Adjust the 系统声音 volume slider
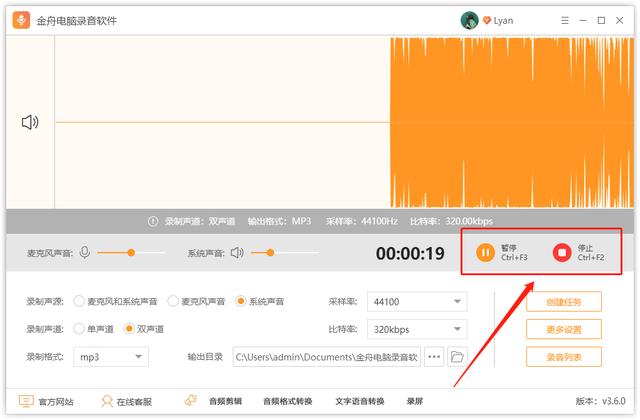The image size is (640, 420). click(x=284, y=253)
